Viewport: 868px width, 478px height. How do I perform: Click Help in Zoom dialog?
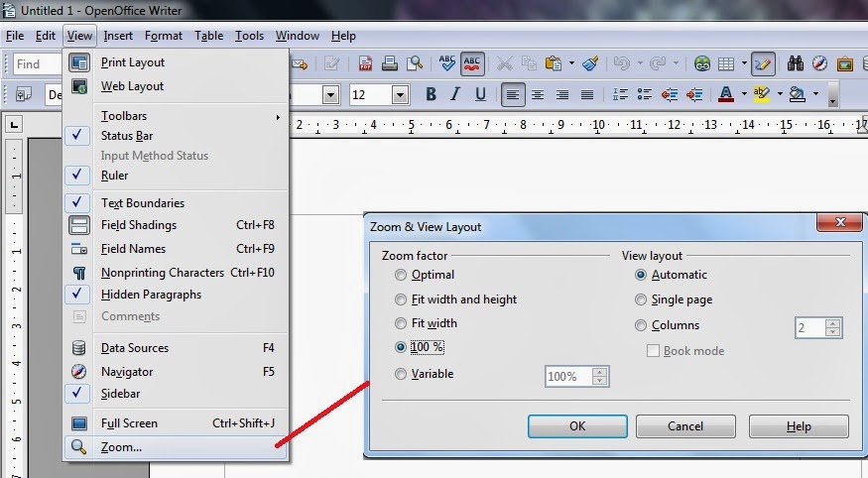(799, 426)
